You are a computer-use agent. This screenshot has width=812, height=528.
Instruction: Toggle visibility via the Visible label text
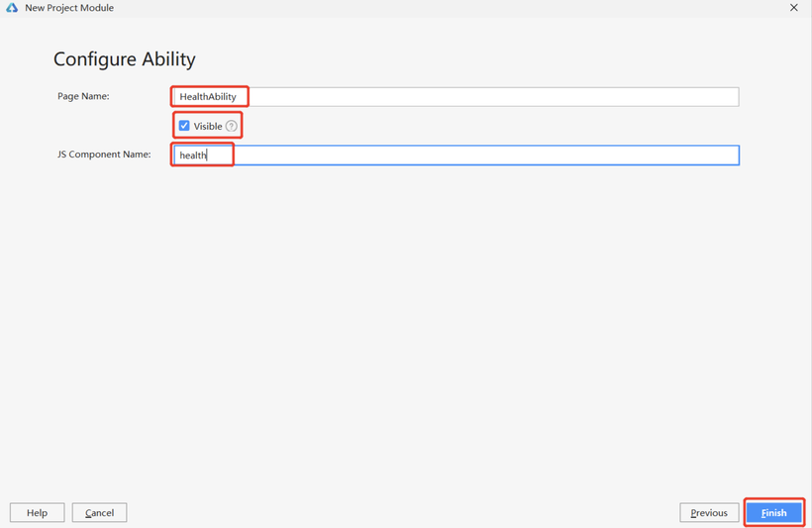click(208, 126)
